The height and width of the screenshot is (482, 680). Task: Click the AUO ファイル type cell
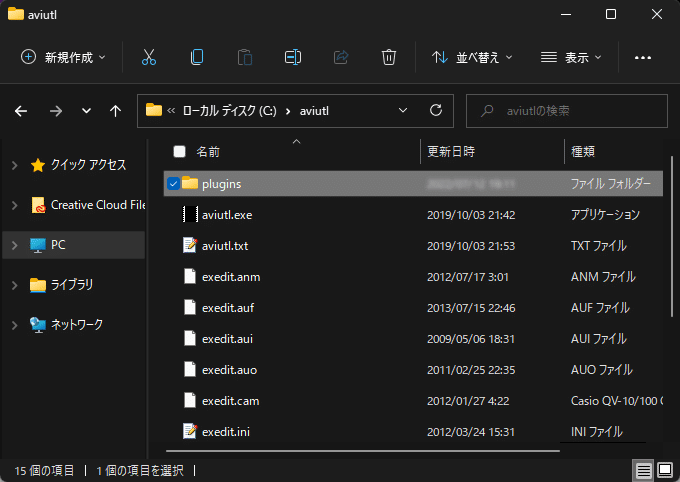[602, 370]
